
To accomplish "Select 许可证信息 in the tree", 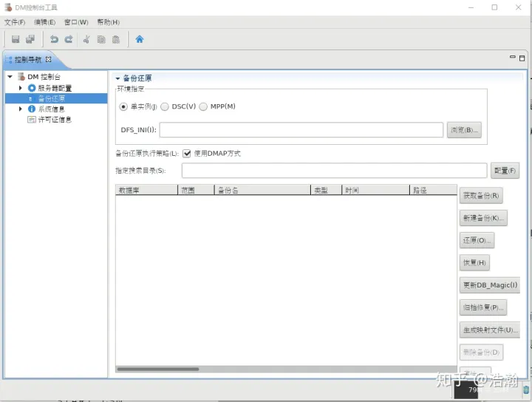I will click(x=55, y=120).
